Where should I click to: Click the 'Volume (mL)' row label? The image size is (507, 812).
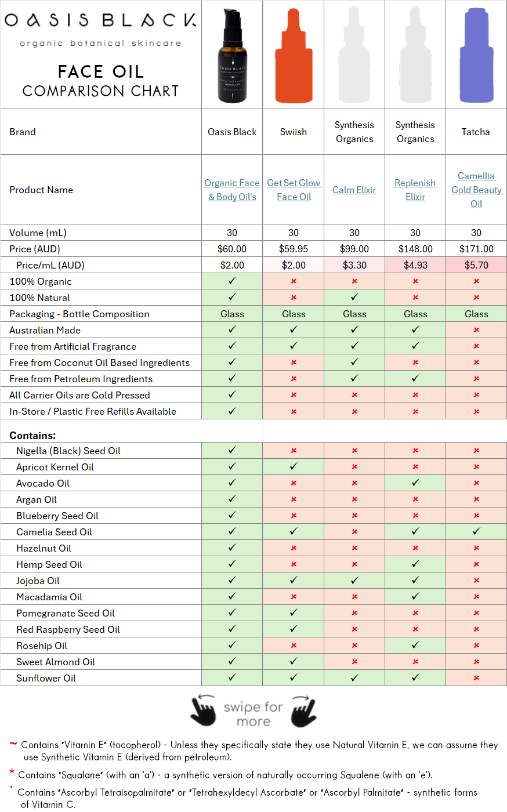(x=38, y=233)
